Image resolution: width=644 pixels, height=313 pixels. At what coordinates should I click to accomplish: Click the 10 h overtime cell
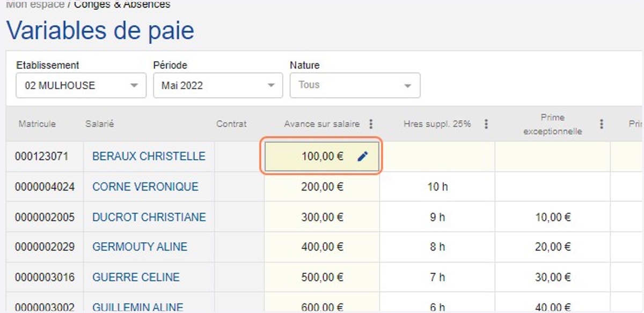(437, 187)
